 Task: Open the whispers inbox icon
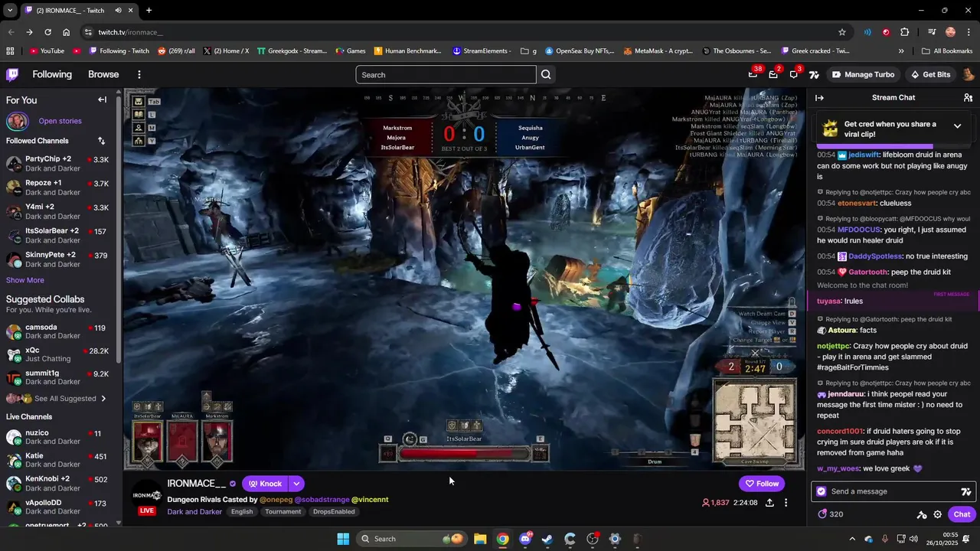click(x=773, y=74)
